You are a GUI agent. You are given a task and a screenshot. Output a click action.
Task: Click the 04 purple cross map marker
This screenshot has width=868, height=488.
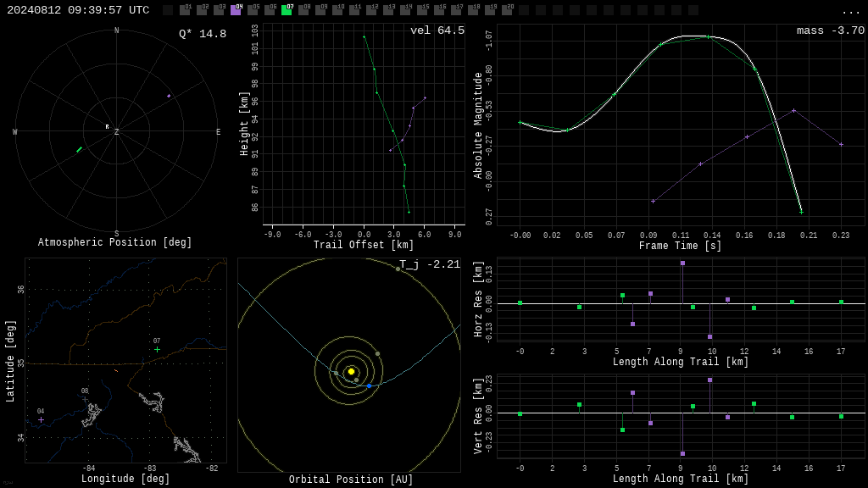click(41, 420)
